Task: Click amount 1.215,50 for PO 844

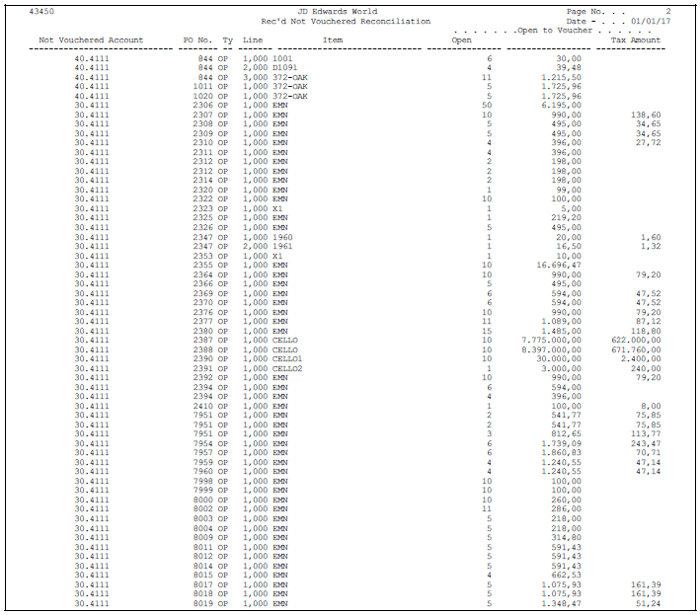Action: pos(561,77)
